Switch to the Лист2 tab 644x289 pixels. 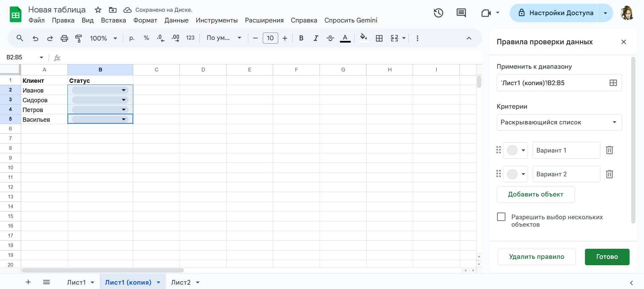point(181,282)
